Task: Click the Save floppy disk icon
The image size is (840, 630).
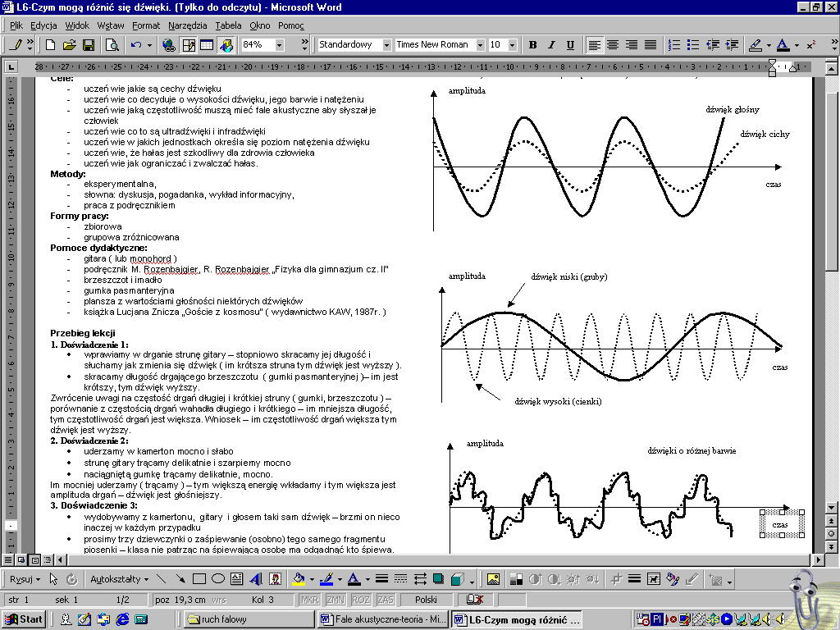Action: [x=88, y=45]
